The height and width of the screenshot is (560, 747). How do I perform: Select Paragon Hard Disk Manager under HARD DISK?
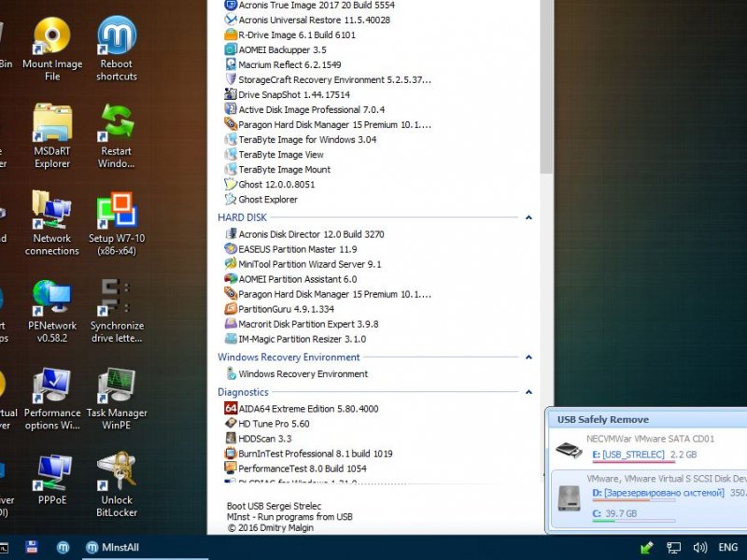pyautogui.click(x=328, y=294)
